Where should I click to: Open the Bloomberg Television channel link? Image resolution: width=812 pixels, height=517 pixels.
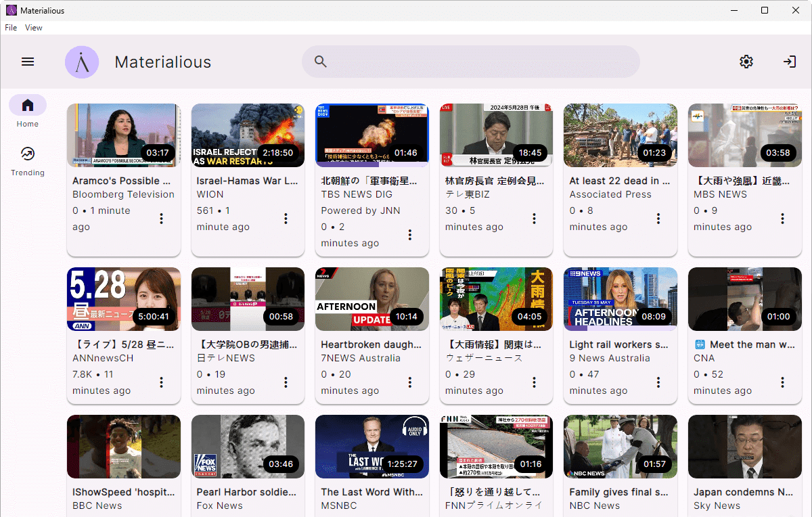[x=123, y=194]
